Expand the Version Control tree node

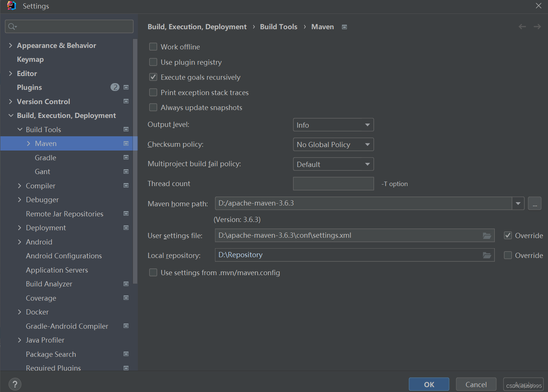pyautogui.click(x=10, y=101)
